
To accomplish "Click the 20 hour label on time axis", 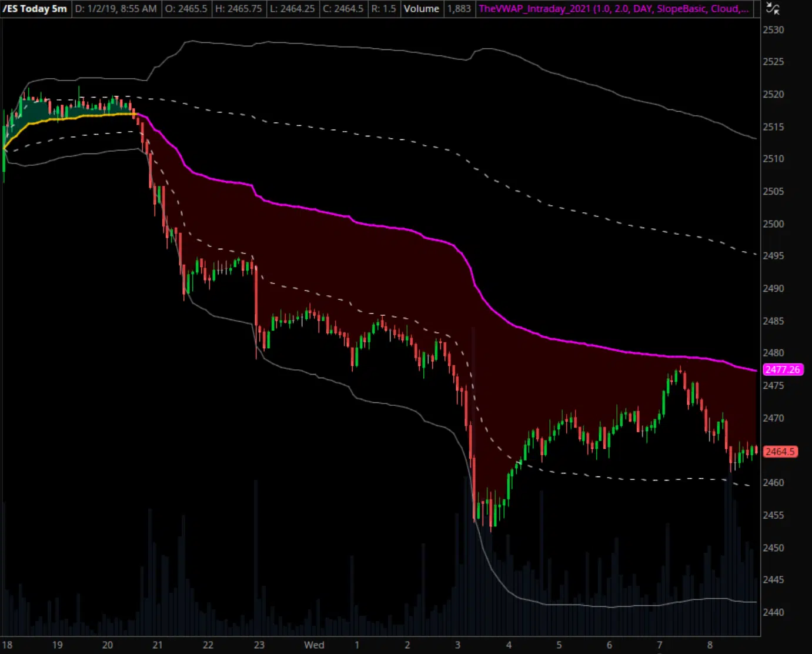I will coord(108,645).
